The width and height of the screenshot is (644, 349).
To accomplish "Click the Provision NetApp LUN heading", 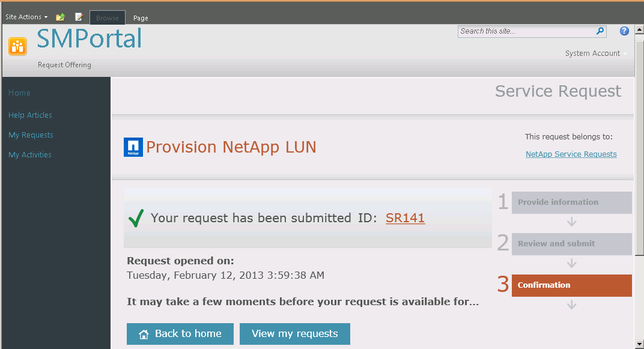I will [x=231, y=147].
